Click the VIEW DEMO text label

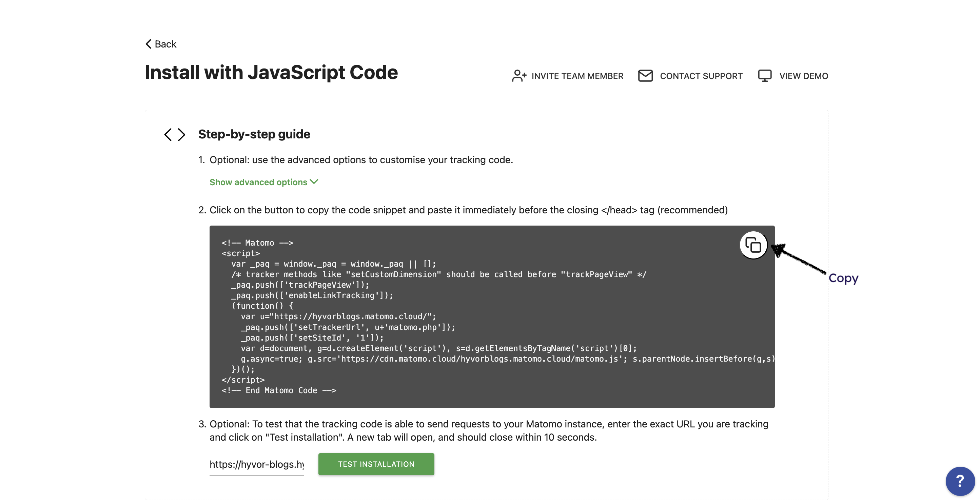coord(803,76)
